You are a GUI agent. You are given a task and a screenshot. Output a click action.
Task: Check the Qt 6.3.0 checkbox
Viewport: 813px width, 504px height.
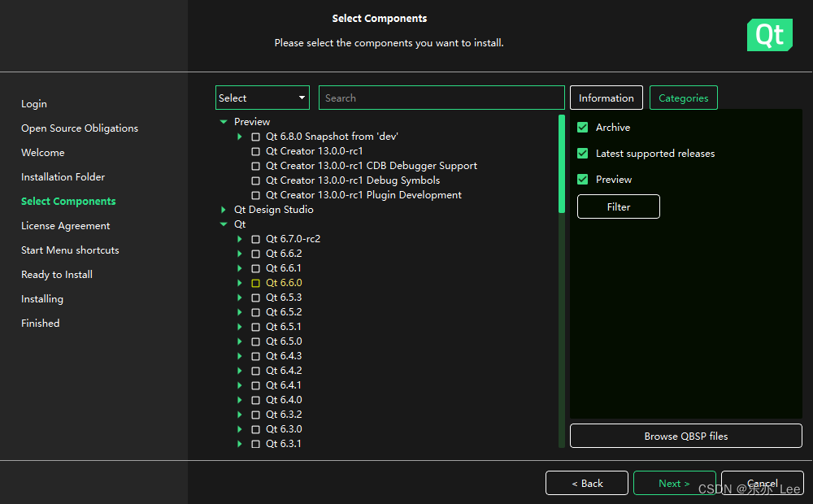click(x=255, y=429)
